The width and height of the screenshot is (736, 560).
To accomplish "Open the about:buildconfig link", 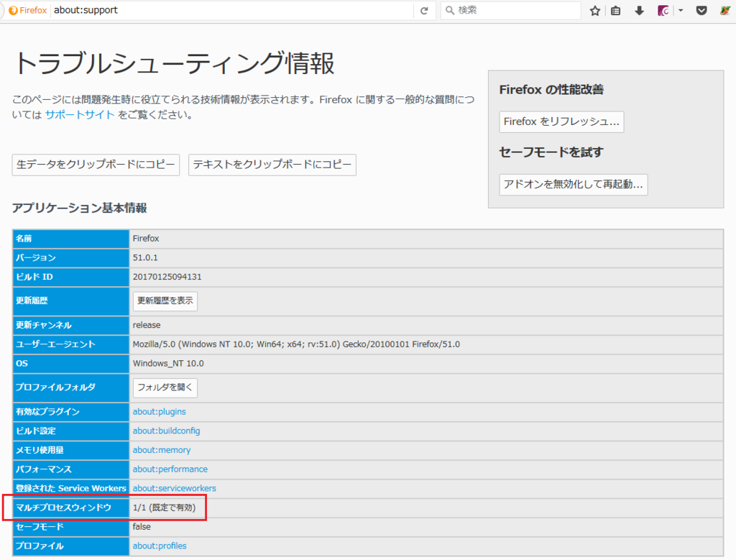I will [x=166, y=431].
